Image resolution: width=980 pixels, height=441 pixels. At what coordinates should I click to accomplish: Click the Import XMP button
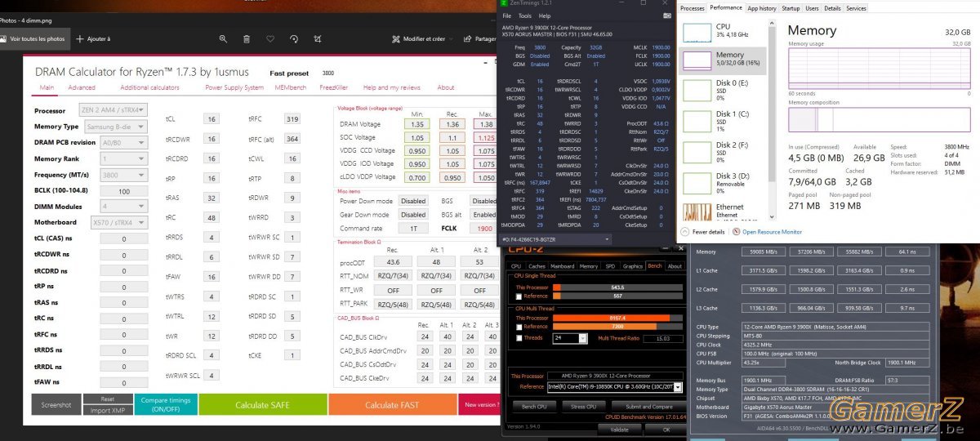107,409
